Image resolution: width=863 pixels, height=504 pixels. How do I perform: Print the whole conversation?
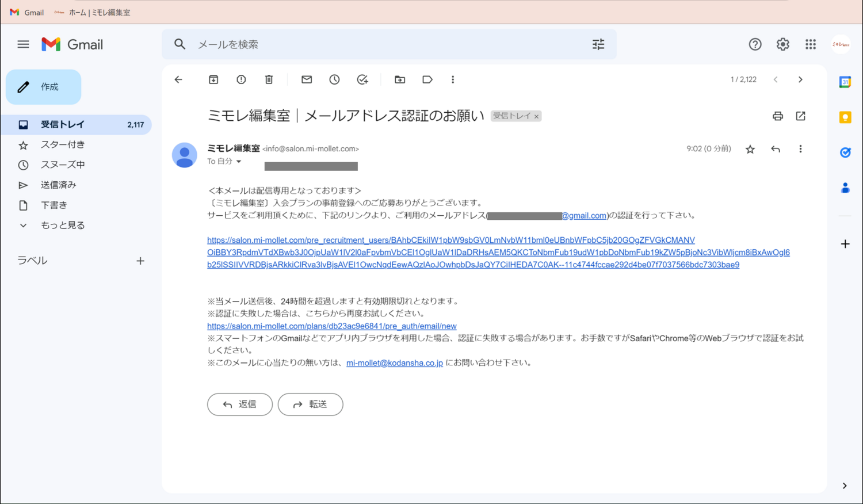point(778,116)
